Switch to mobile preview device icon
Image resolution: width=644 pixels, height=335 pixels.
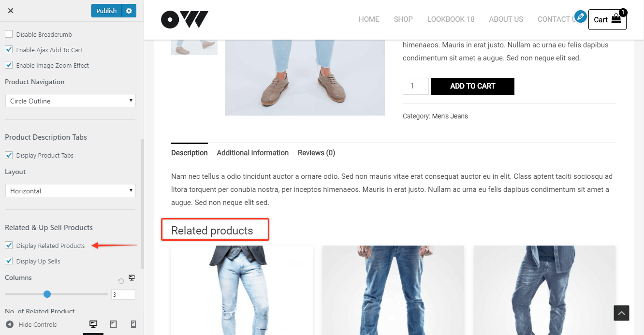(133, 324)
